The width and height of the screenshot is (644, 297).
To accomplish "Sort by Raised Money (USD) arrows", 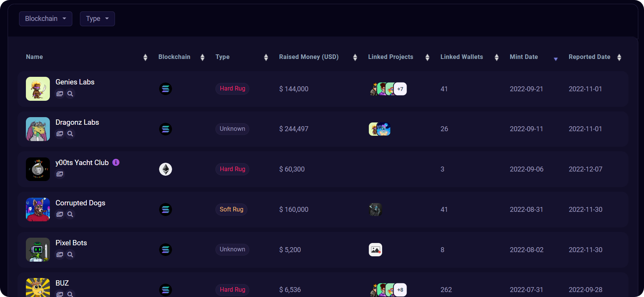I will point(355,57).
